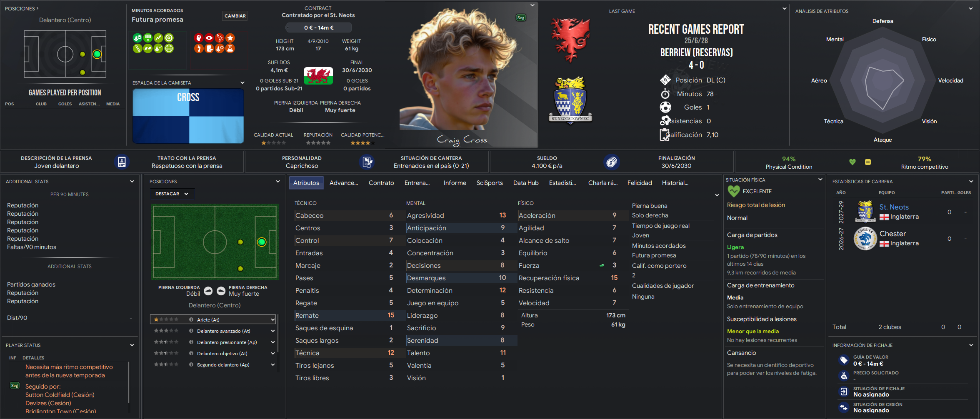This screenshot has width=980, height=419.
Task: Click the red eye trait icon
Action: click(209, 38)
